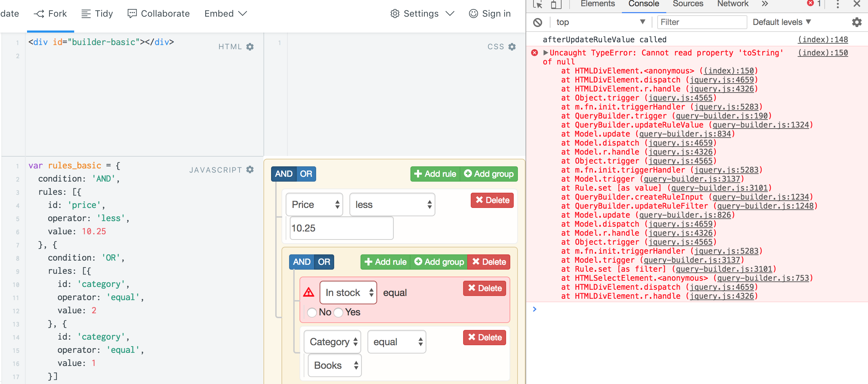Open JavaScript panel settings gear
Screen dimensions: 868x384
click(250, 169)
